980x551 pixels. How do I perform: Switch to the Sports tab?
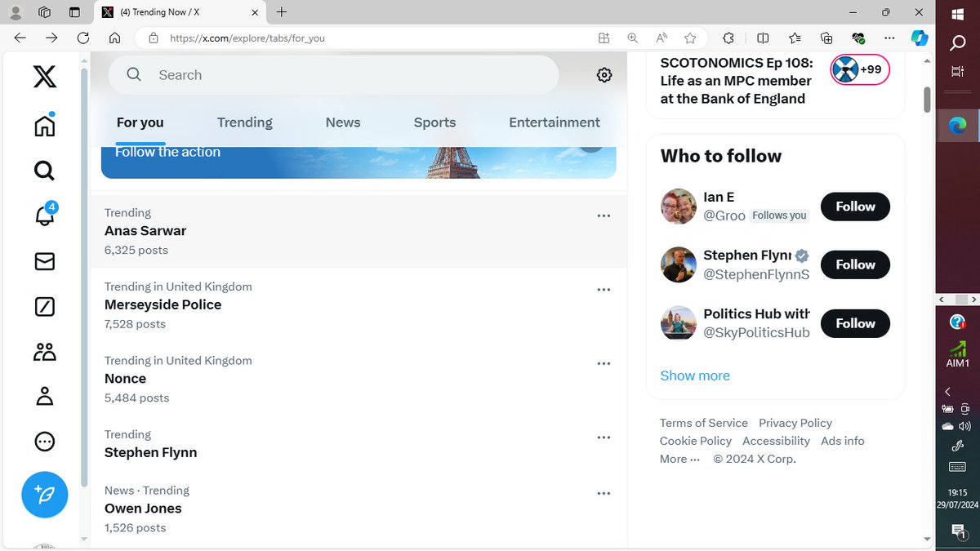[434, 122]
